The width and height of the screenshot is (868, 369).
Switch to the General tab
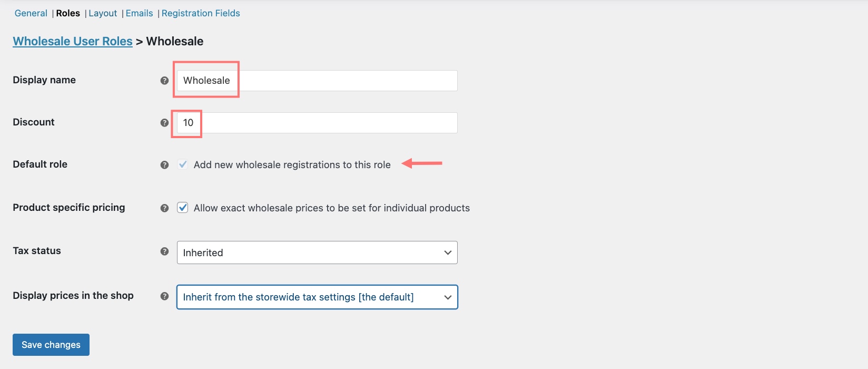pyautogui.click(x=31, y=13)
